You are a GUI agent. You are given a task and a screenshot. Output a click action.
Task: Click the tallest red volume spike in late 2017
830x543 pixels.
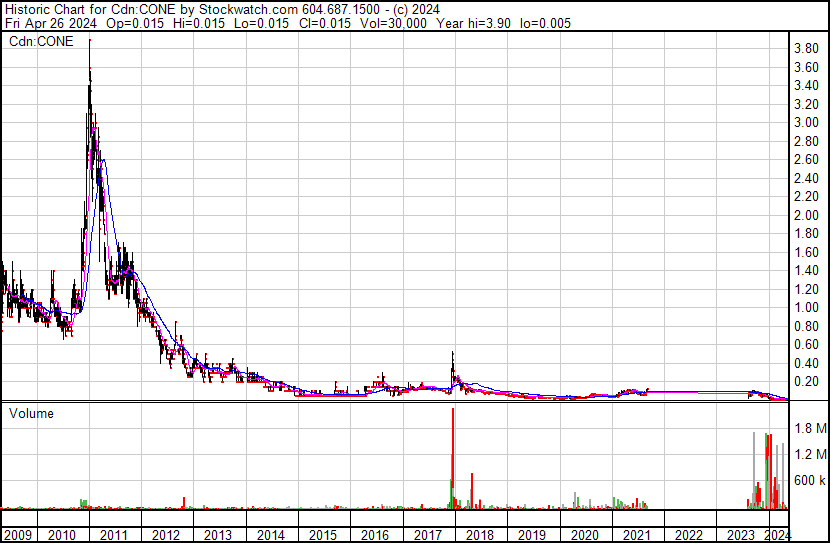453,450
